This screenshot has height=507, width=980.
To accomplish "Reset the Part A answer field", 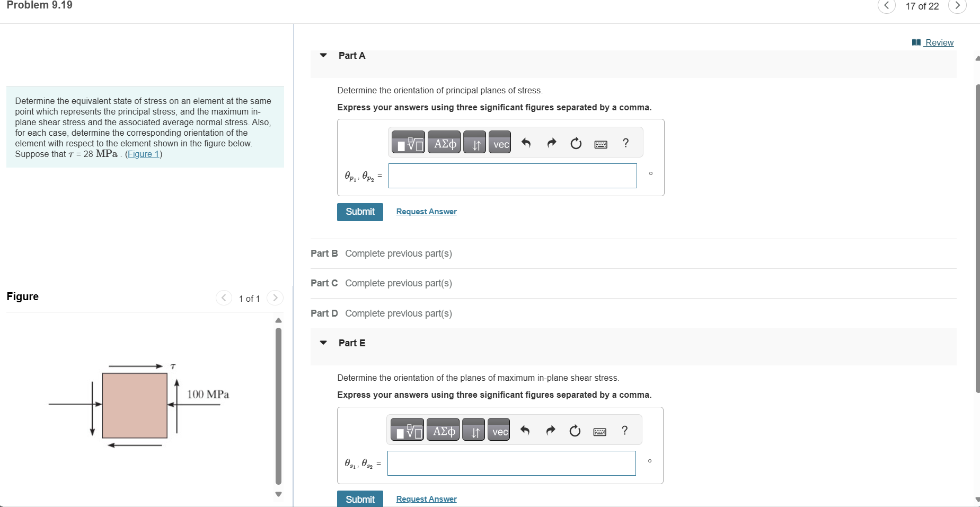I will coord(576,143).
